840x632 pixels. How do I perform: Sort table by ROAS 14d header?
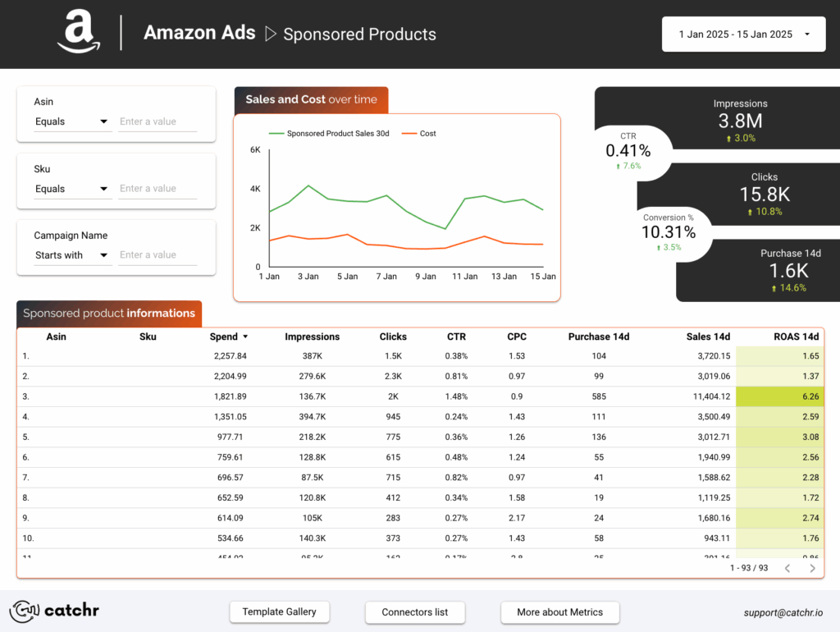(x=796, y=337)
